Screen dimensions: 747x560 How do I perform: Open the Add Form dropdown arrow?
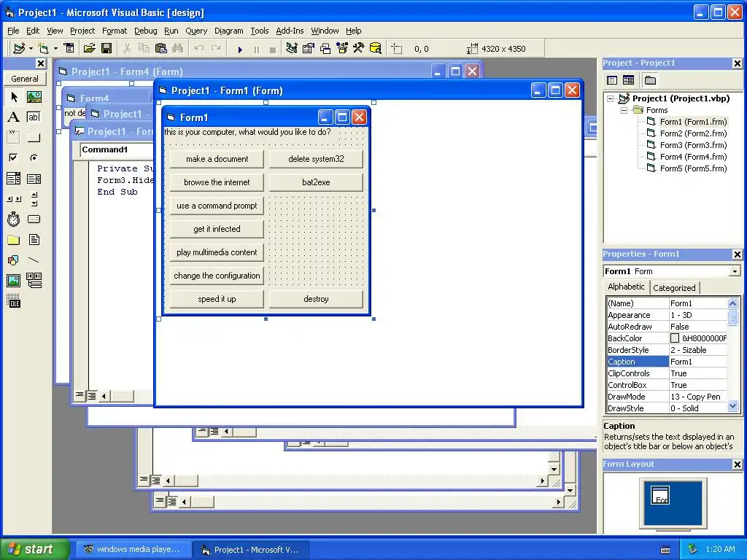55,48
